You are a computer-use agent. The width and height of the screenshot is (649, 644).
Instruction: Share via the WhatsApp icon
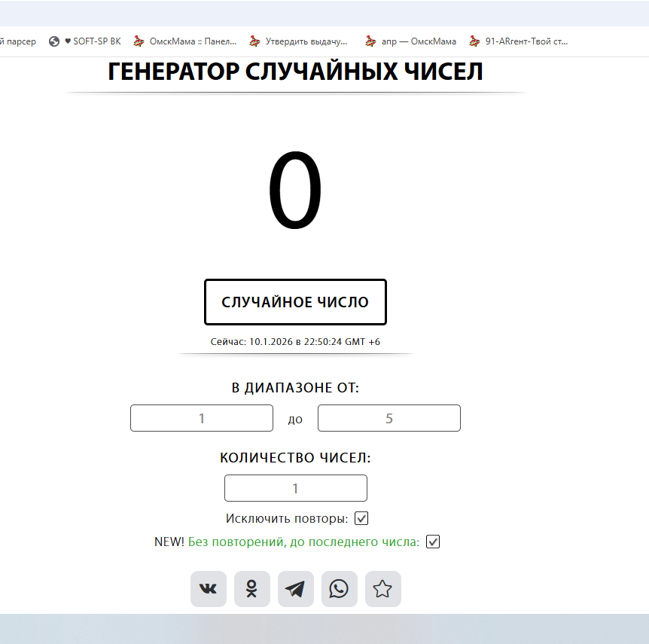tap(339, 589)
